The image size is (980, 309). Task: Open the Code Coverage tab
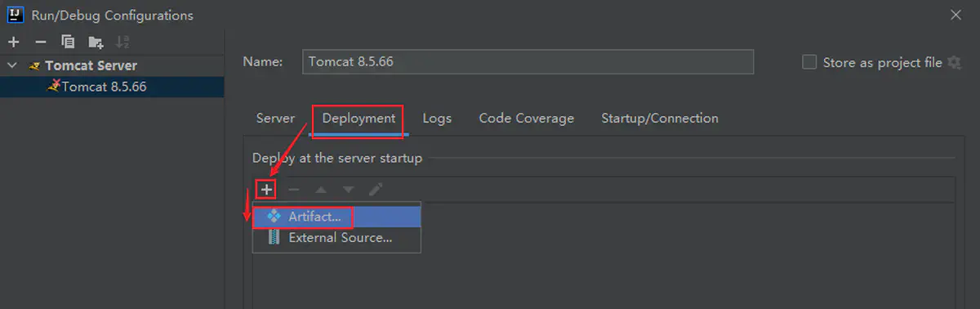pos(527,118)
